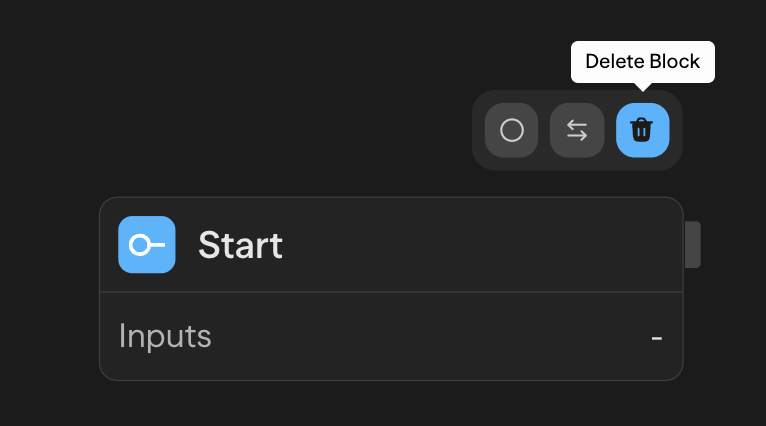This screenshot has height=426, width=766.
Task: Click the Inputs row of the block
Action: click(400, 336)
